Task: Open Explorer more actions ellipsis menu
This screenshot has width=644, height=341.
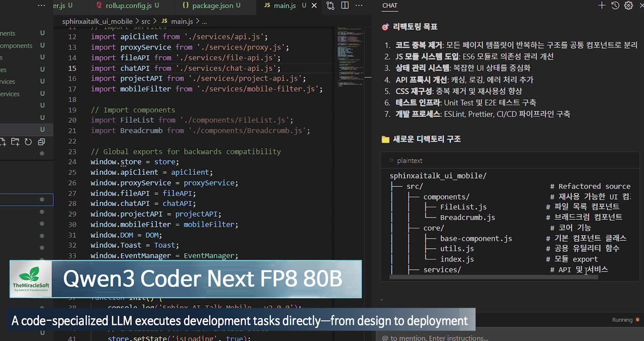Action: [x=41, y=6]
